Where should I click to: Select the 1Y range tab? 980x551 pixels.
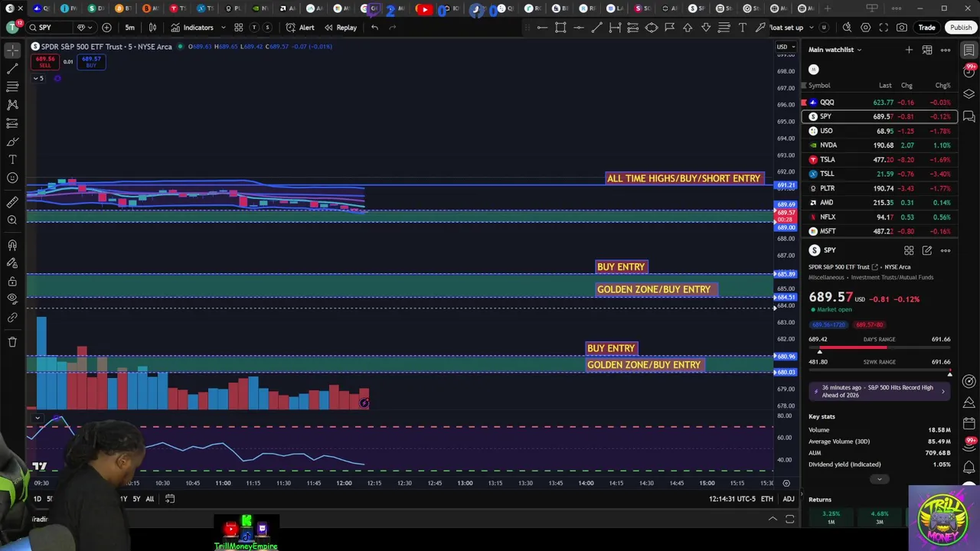pyautogui.click(x=122, y=499)
